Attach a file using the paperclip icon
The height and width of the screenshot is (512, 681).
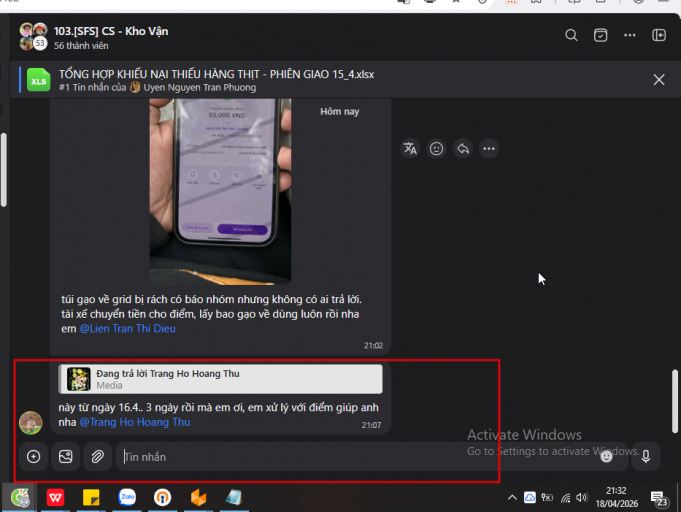point(97,456)
